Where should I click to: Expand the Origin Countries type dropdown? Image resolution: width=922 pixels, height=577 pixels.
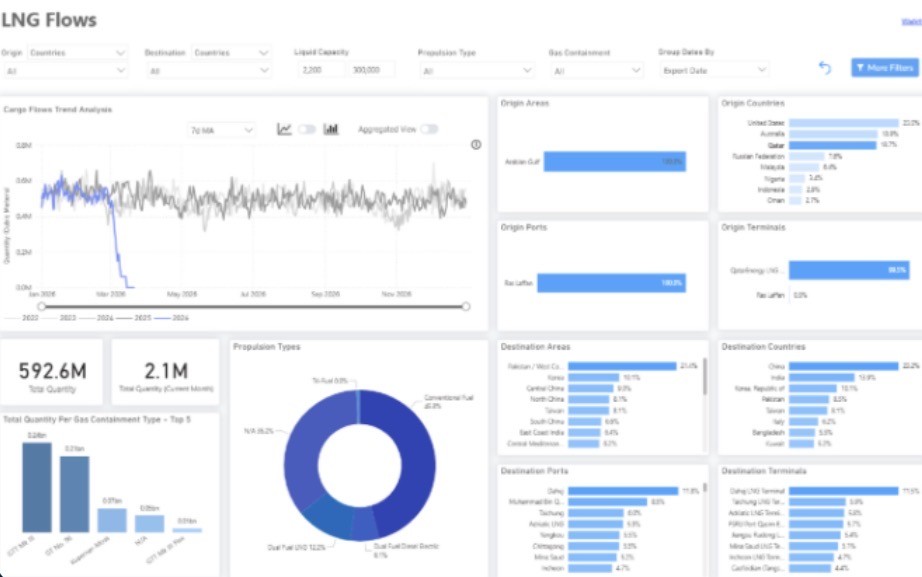77,52
